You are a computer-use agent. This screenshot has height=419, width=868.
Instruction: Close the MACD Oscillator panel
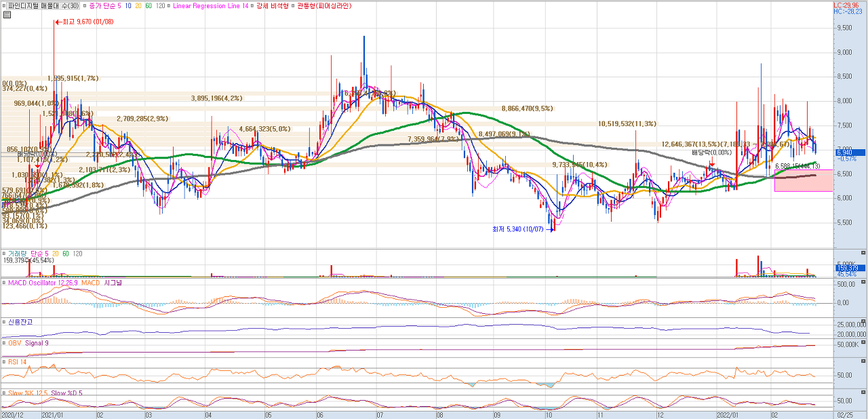863,282
